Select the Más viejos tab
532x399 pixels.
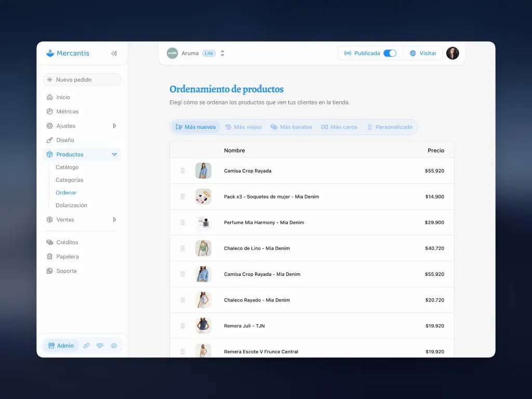pos(243,127)
